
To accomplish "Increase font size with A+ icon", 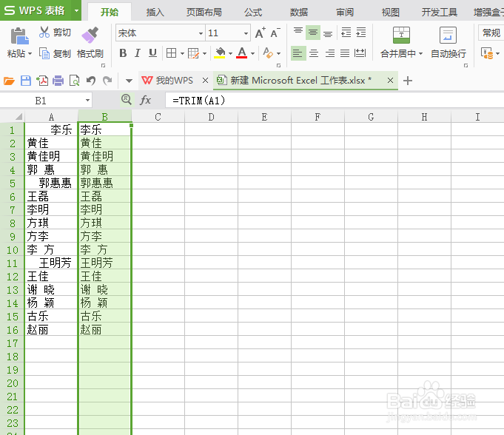I will tap(260, 33).
